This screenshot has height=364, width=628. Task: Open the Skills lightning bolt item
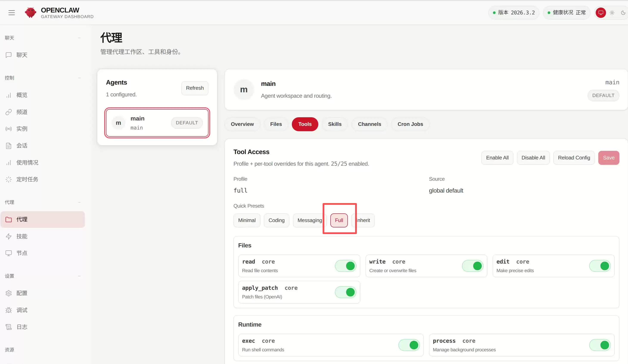[8, 236]
